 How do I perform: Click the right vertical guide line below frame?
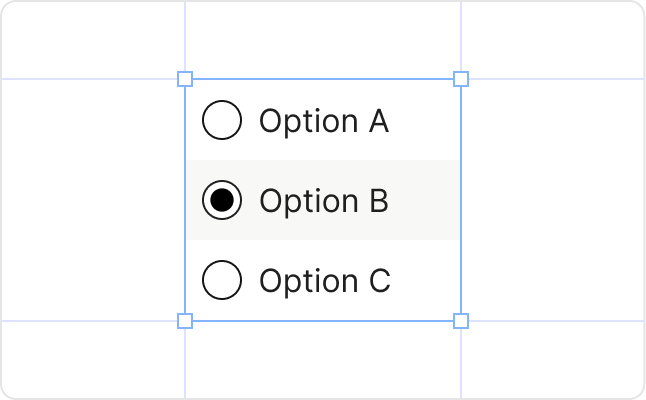coord(461,362)
